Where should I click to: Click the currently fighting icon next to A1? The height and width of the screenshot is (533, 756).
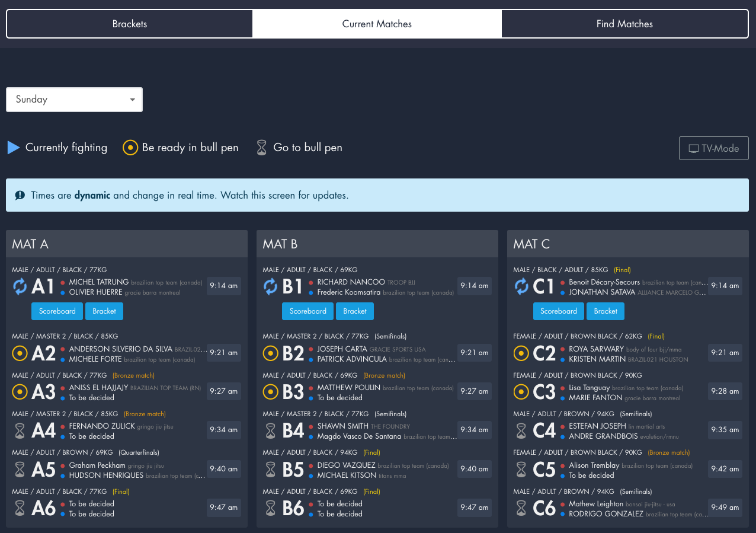[x=20, y=286]
